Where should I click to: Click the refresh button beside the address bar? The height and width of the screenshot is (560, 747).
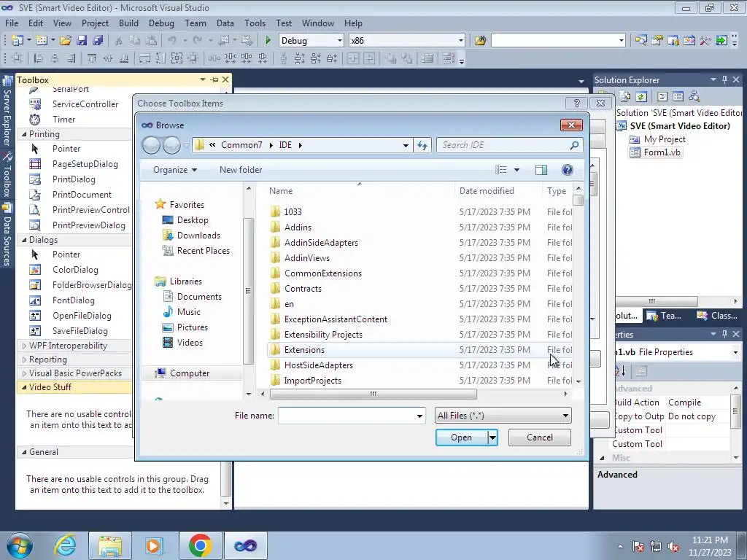[x=422, y=145]
